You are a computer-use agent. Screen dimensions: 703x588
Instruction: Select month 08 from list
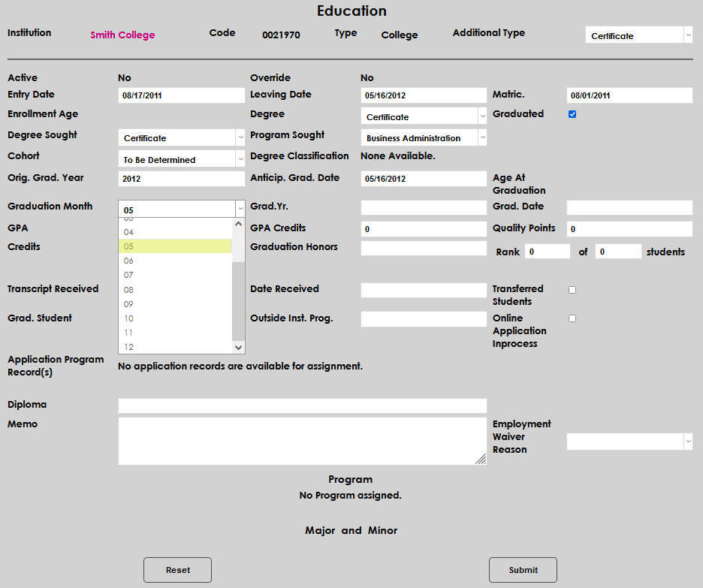coord(175,290)
